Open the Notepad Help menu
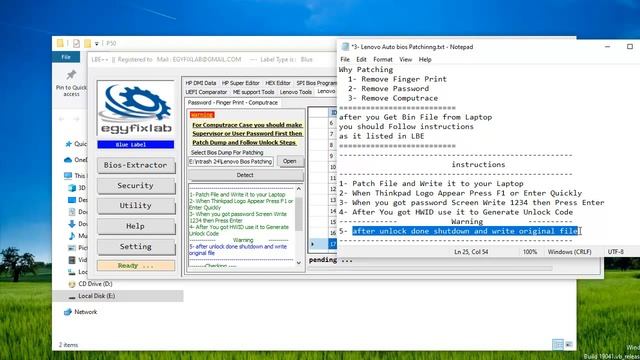The image size is (640, 360). click(x=425, y=60)
